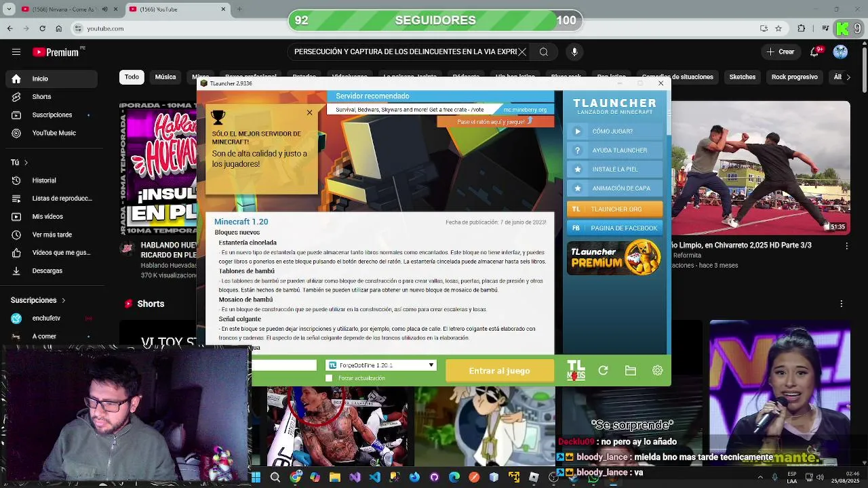The width and height of the screenshot is (868, 488).
Task: Click the refresh icon in TLauncher
Action: tap(603, 371)
